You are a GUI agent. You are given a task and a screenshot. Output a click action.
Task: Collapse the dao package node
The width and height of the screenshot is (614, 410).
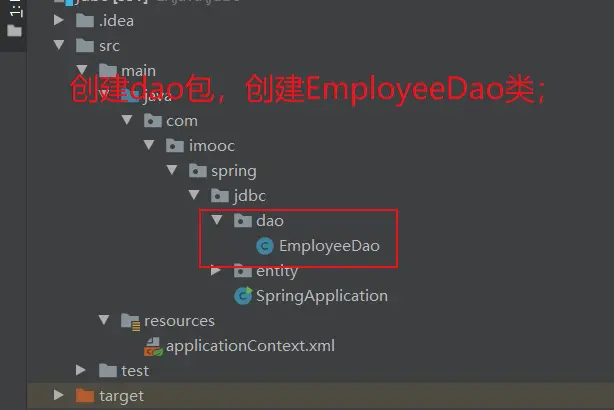click(x=217, y=220)
